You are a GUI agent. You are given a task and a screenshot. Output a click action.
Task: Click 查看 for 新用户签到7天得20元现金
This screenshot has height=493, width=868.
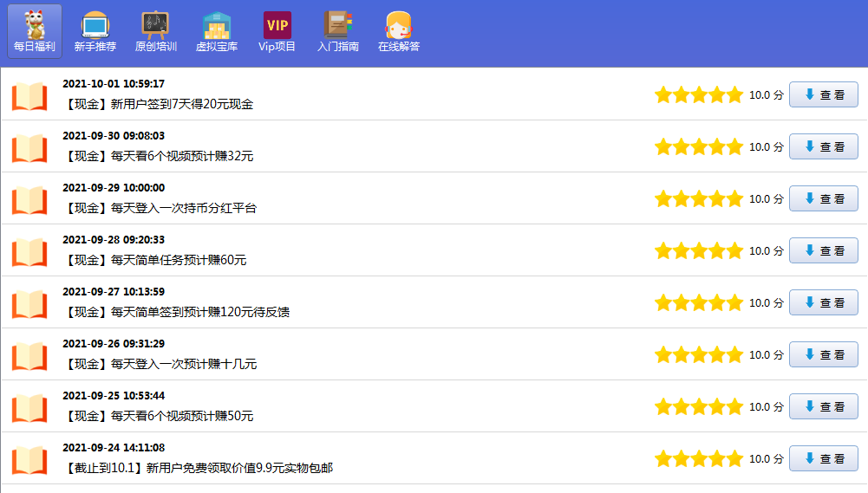823,94
